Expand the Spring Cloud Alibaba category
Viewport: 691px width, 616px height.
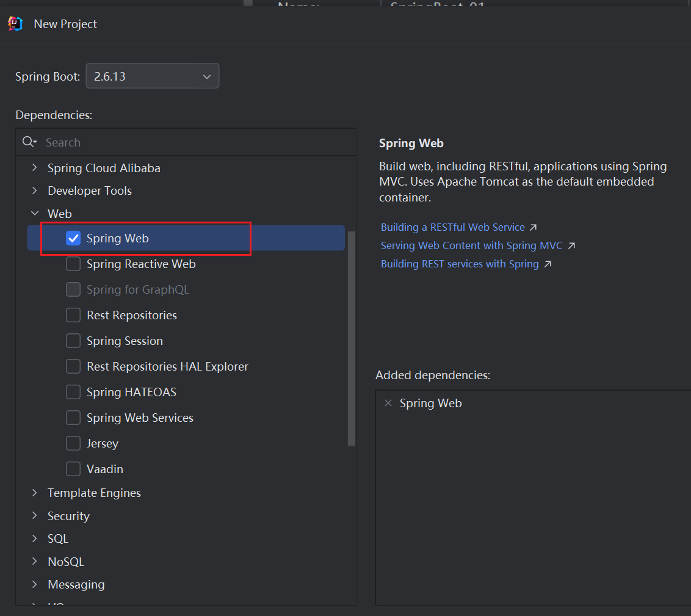click(x=35, y=168)
